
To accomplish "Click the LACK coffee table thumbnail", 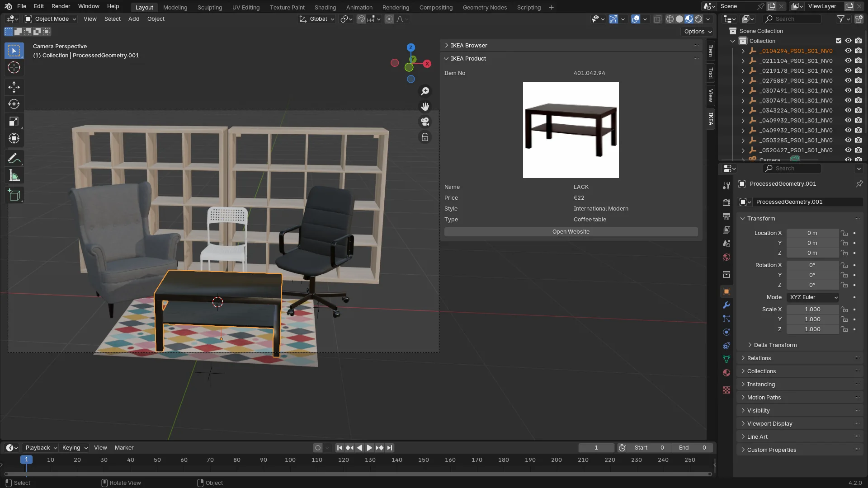I will tap(571, 130).
